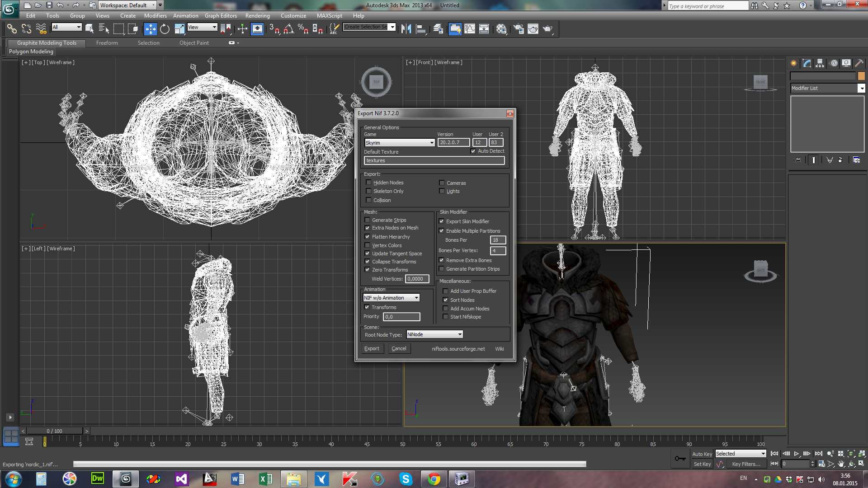Switch to the Object Paint tab
Image resolution: width=868 pixels, height=488 pixels.
click(194, 43)
